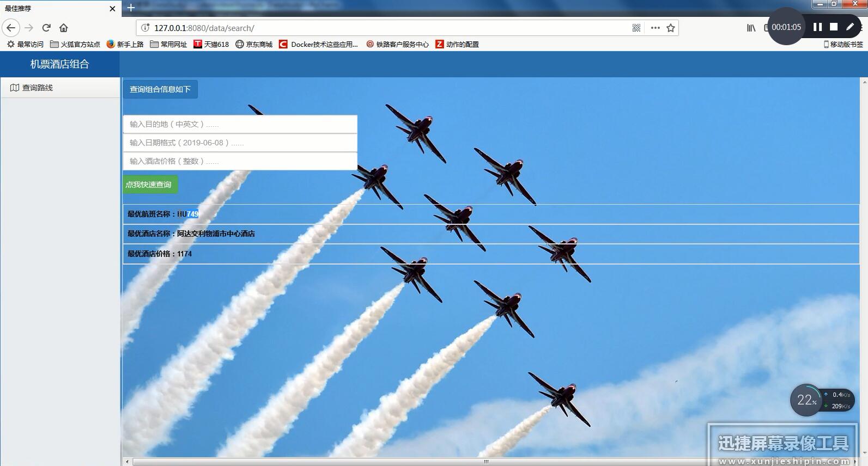Screen dimensions: 868x466
Task: Open 移动版书签 folder
Action: click(x=843, y=44)
